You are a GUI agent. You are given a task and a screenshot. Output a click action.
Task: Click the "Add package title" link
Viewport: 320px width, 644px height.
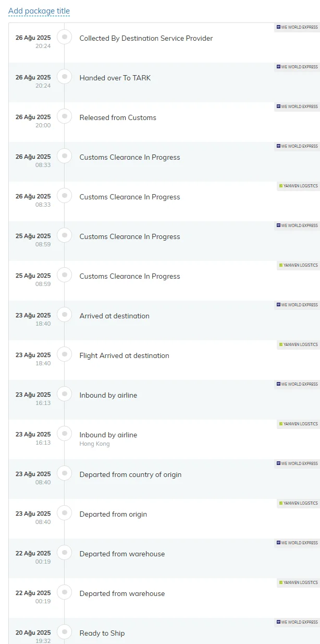click(x=39, y=11)
